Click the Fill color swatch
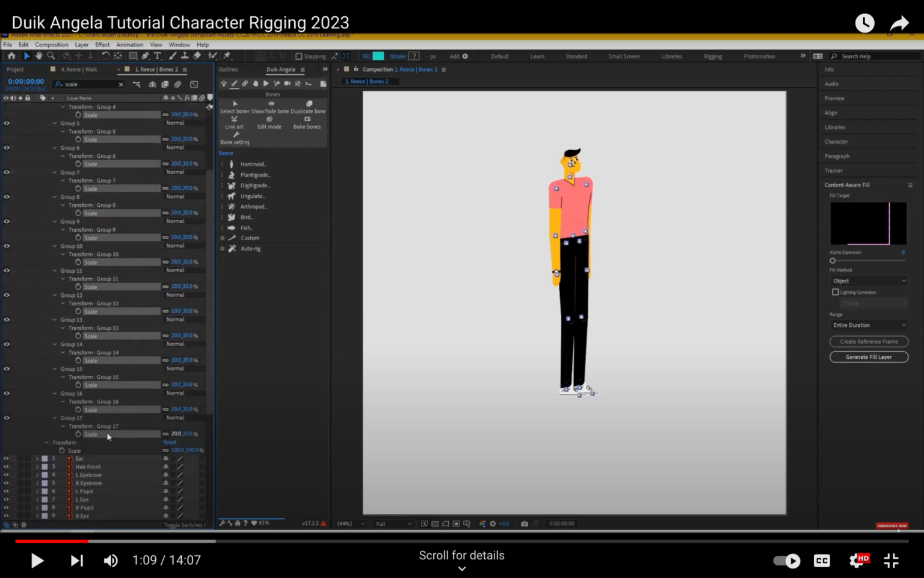Image resolution: width=924 pixels, height=578 pixels. click(x=377, y=55)
